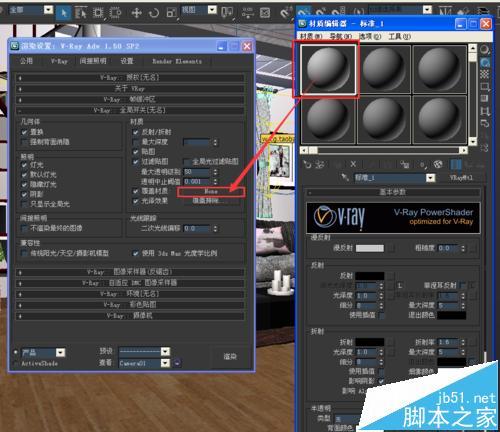Toggle the 置换 displacement checkbox
Viewport: 500px width, 432px height.
pyautogui.click(x=24, y=132)
